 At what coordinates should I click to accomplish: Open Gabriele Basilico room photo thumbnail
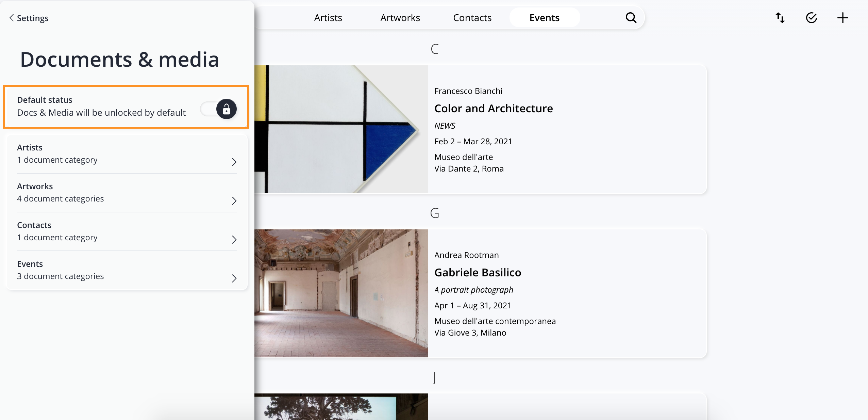click(341, 293)
